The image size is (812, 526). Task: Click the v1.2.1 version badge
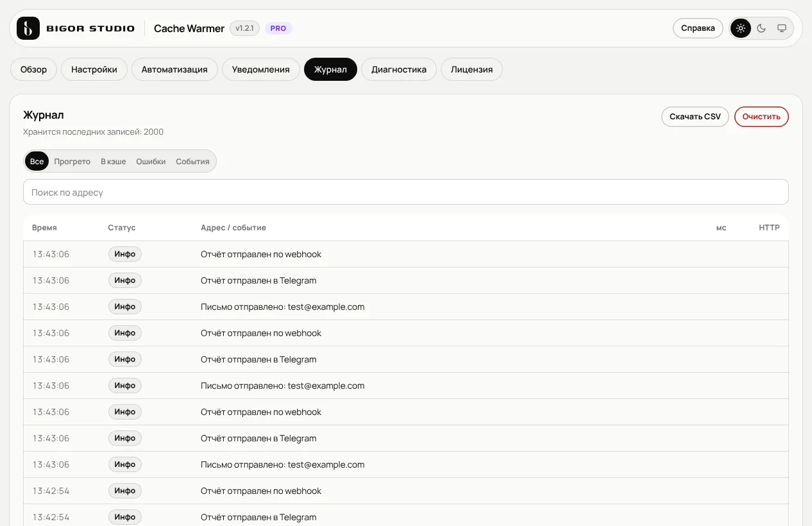244,28
